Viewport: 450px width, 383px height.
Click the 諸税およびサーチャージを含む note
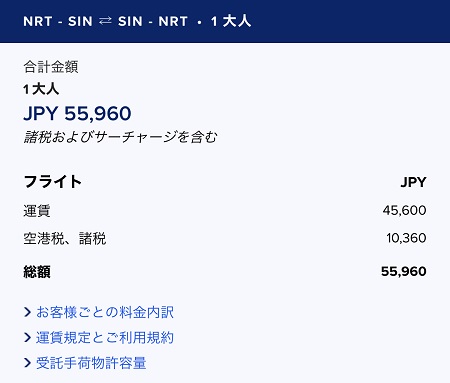click(x=120, y=137)
